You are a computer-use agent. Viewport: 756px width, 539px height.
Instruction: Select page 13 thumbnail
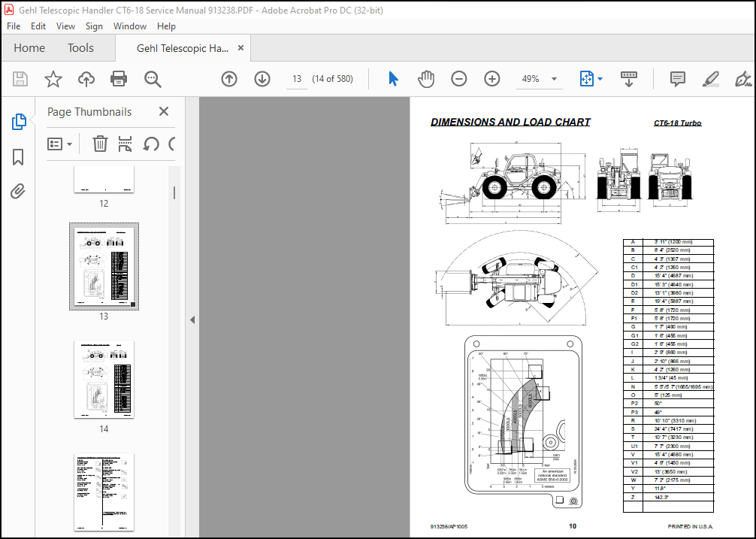(x=104, y=267)
